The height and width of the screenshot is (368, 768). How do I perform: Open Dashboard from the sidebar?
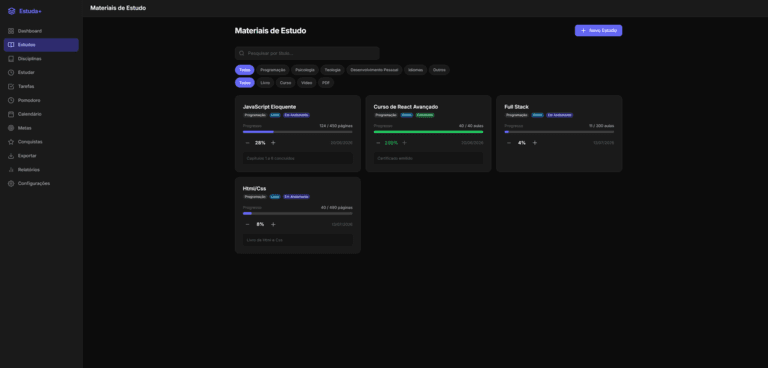pyautogui.click(x=41, y=31)
